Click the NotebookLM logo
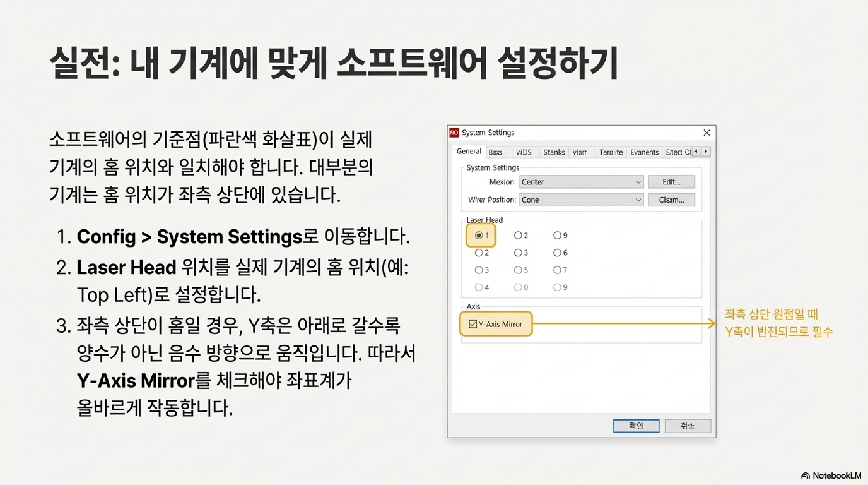 pyautogui.click(x=831, y=476)
